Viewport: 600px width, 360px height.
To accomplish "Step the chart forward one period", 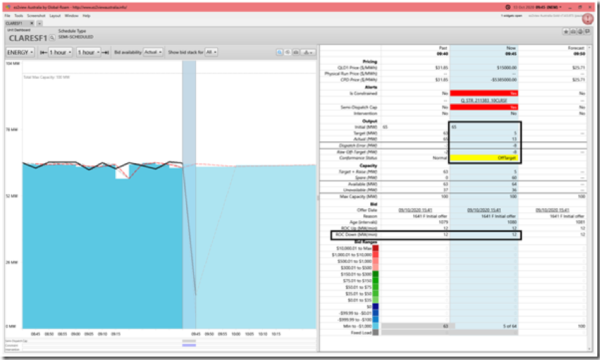I will click(106, 52).
